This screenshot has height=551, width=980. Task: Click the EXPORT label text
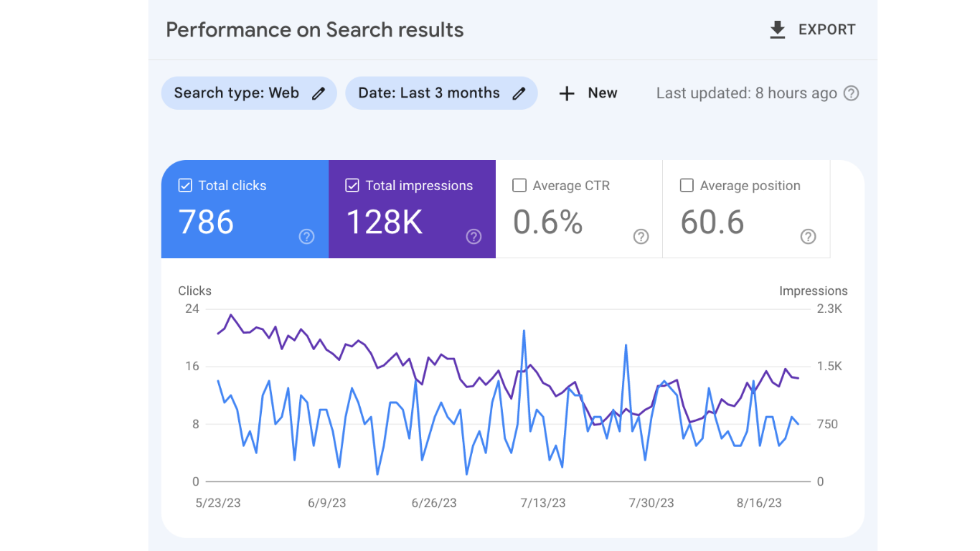click(x=827, y=30)
